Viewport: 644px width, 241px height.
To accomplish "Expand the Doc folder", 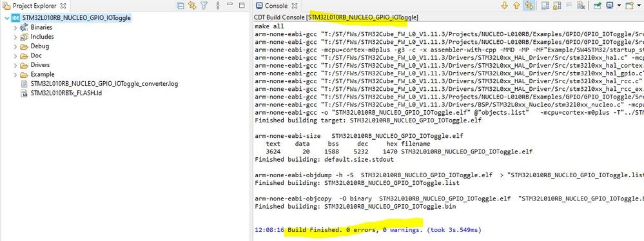I will (x=15, y=56).
